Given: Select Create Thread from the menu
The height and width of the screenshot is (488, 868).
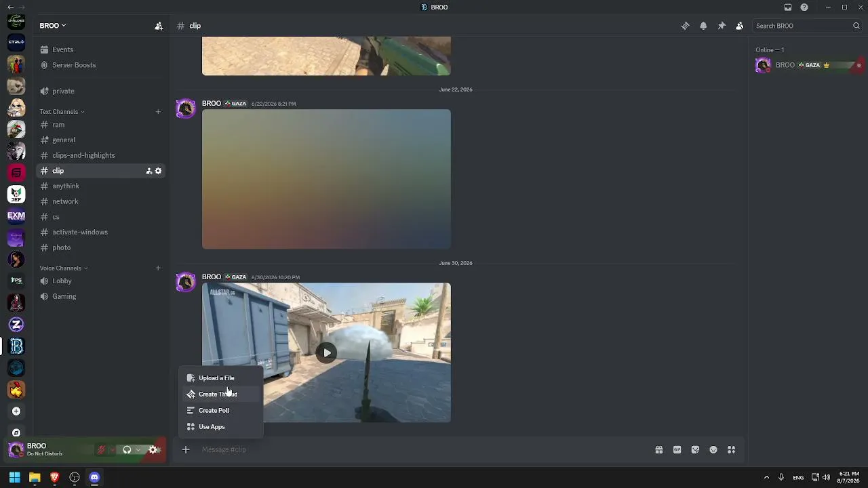Looking at the screenshot, I should click(220, 394).
